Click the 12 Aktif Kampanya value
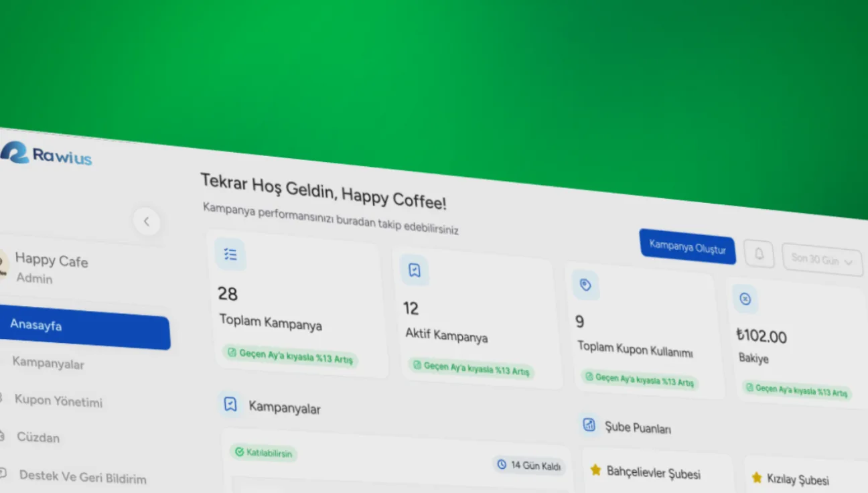 [411, 309]
